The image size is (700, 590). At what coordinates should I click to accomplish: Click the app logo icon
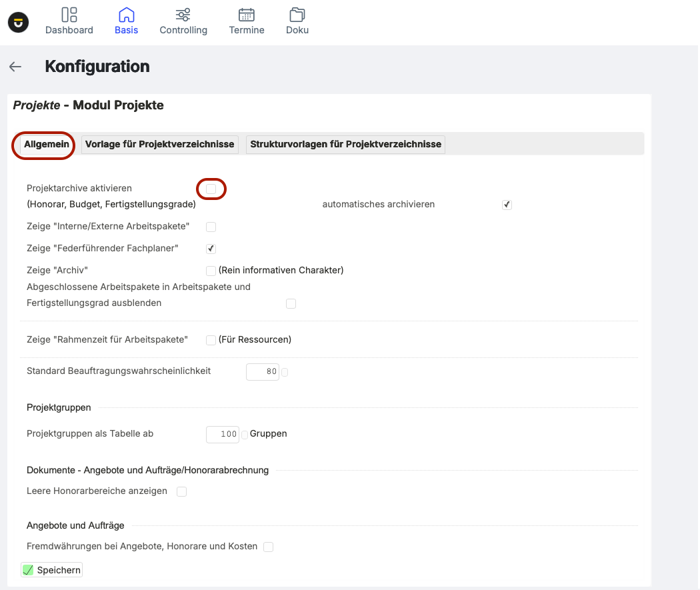19,22
